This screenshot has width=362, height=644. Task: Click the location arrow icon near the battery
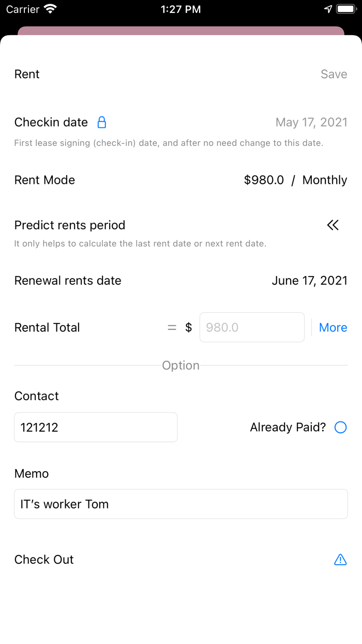click(327, 8)
